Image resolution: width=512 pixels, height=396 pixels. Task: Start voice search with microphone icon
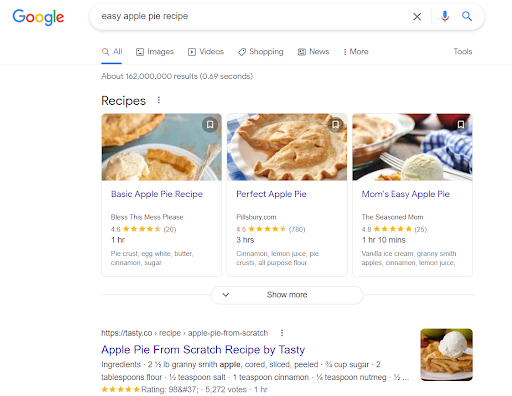tap(445, 16)
